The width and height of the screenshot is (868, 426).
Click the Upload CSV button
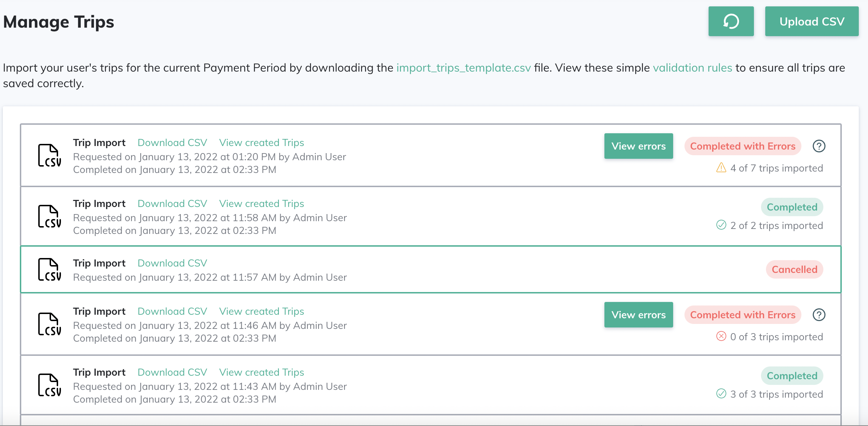(x=812, y=22)
